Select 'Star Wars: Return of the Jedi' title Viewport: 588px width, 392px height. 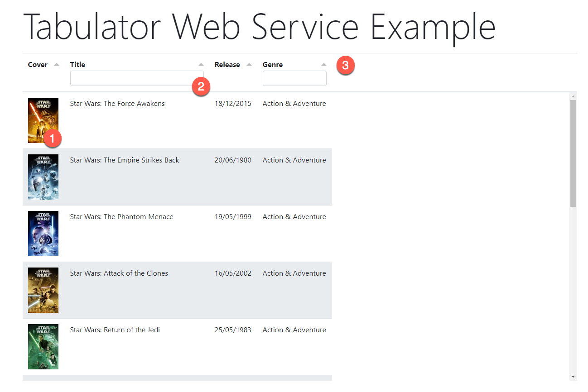pyautogui.click(x=115, y=330)
